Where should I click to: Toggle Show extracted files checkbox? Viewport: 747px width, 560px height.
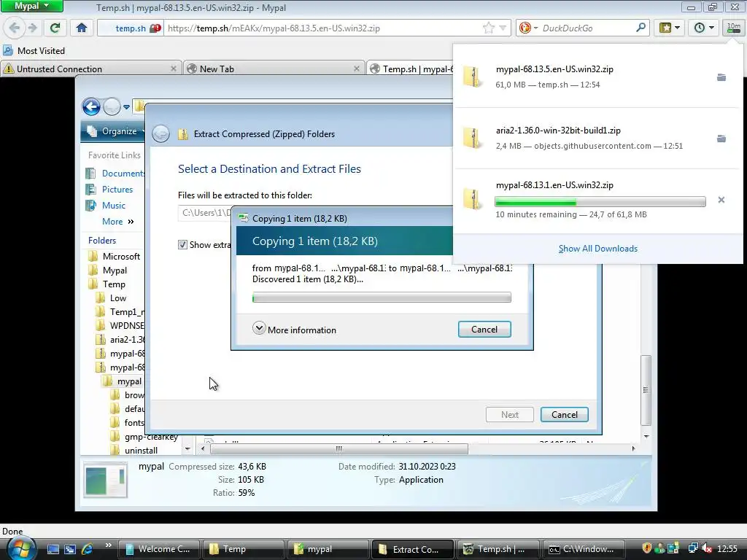pos(182,245)
